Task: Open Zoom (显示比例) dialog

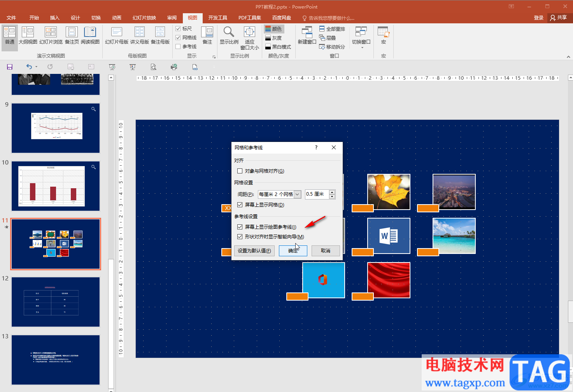Action: pyautogui.click(x=229, y=36)
